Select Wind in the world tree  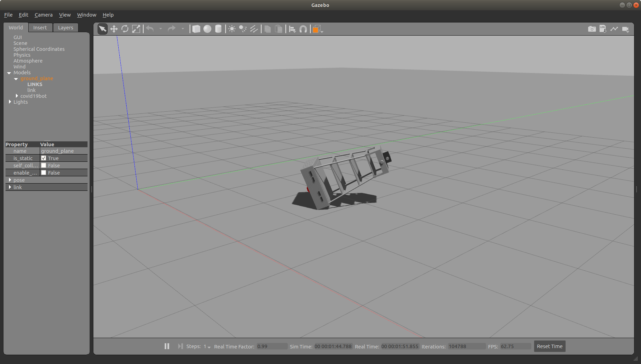(19, 67)
